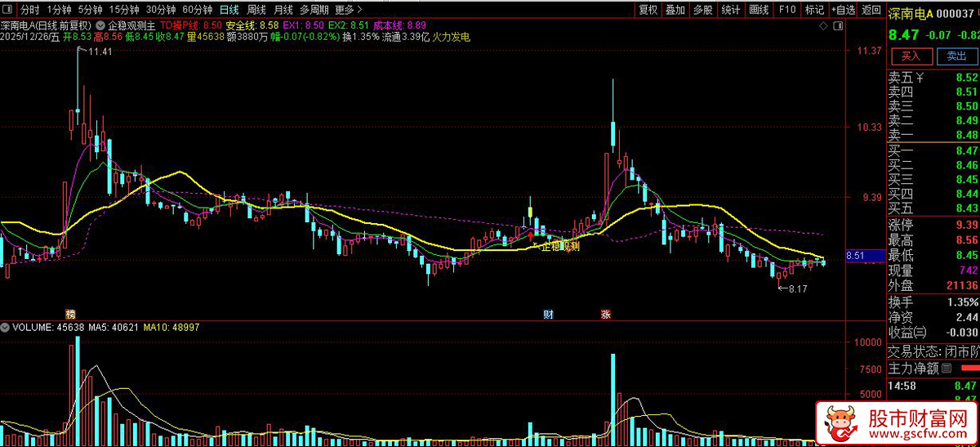Click the 统计 statistics button
The width and height of the screenshot is (980, 447).
tap(731, 10)
